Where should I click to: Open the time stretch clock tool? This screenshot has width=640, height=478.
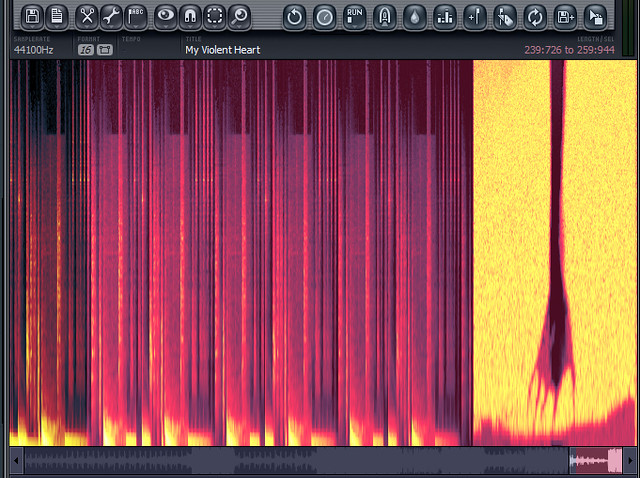pos(324,17)
